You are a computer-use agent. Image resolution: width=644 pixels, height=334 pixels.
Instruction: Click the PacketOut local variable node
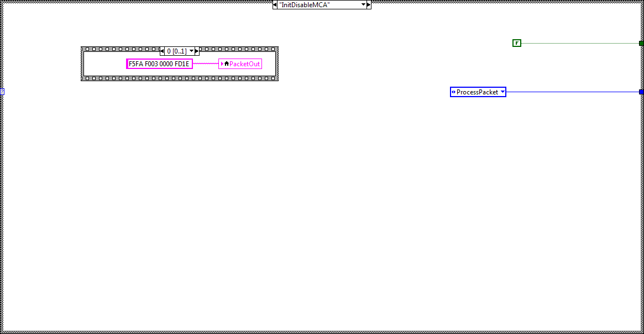[x=242, y=63]
